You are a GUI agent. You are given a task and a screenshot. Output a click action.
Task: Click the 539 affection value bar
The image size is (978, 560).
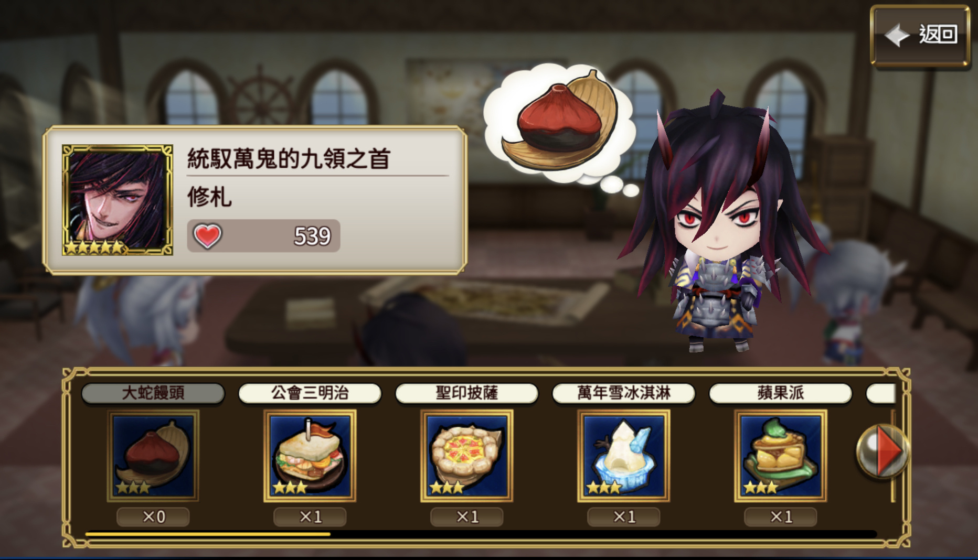click(x=263, y=236)
